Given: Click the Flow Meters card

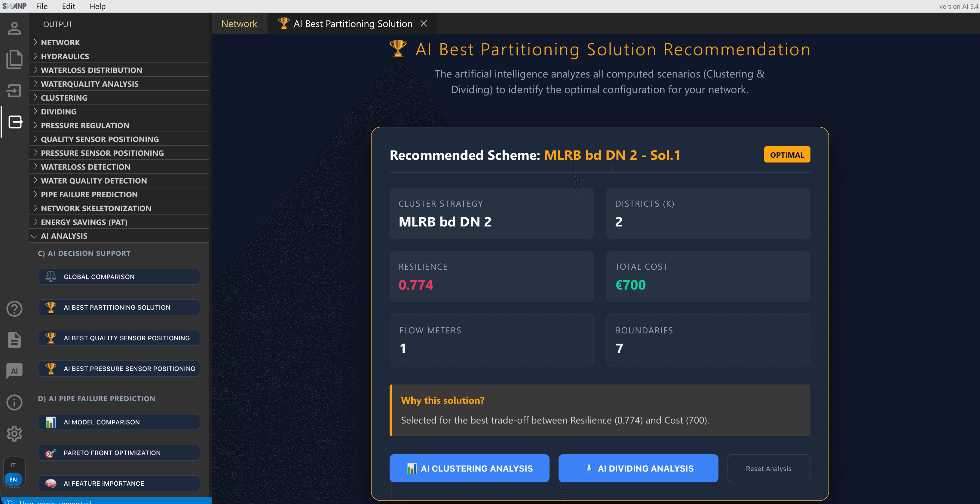Looking at the screenshot, I should pos(492,340).
